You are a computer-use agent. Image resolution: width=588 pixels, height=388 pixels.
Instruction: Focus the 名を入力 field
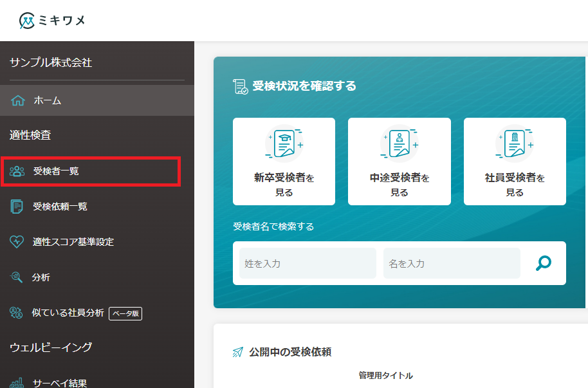click(x=452, y=263)
